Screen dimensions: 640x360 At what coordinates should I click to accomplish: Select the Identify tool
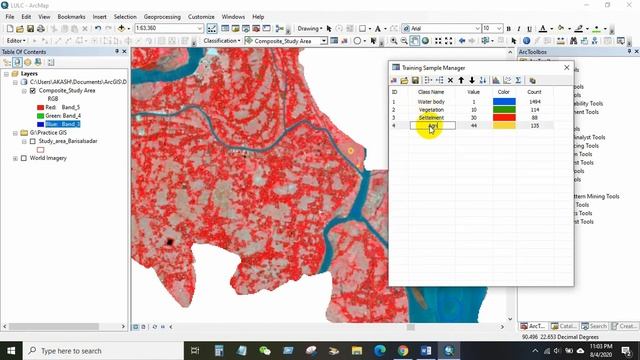(x=527, y=41)
